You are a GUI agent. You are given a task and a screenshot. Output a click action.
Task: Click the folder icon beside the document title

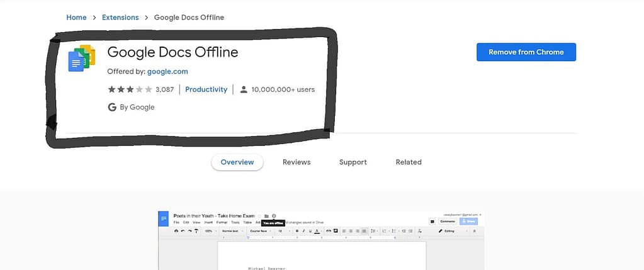pyautogui.click(x=266, y=216)
